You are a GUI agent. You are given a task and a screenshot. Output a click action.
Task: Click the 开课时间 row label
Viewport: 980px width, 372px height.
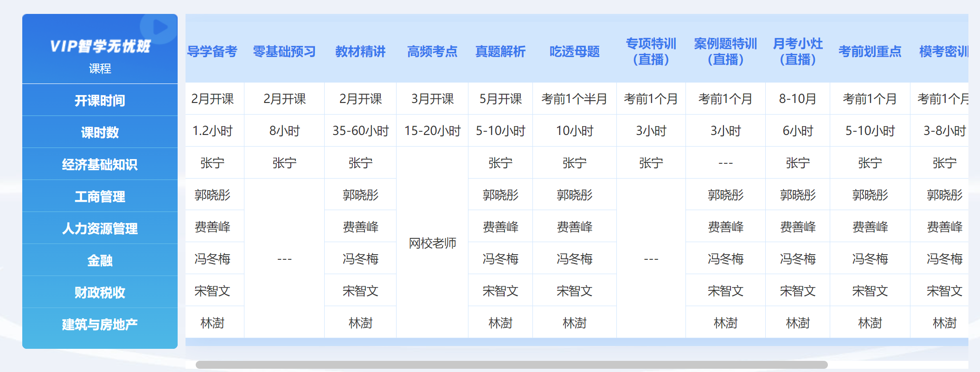point(100,100)
